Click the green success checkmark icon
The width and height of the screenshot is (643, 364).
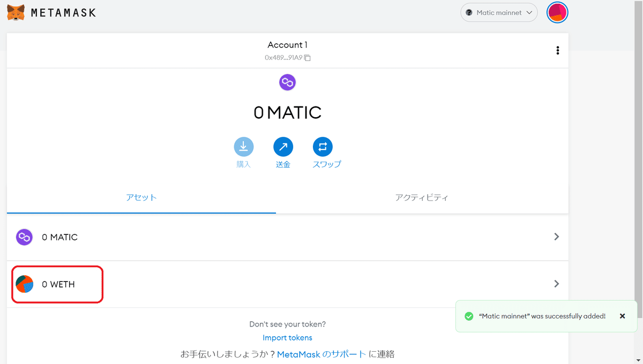pos(468,316)
